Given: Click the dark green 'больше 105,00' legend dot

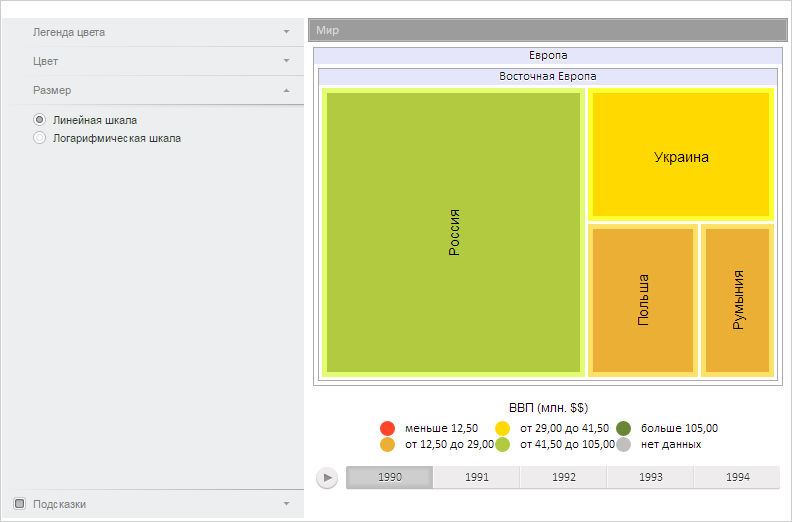Looking at the screenshot, I should click(x=624, y=428).
